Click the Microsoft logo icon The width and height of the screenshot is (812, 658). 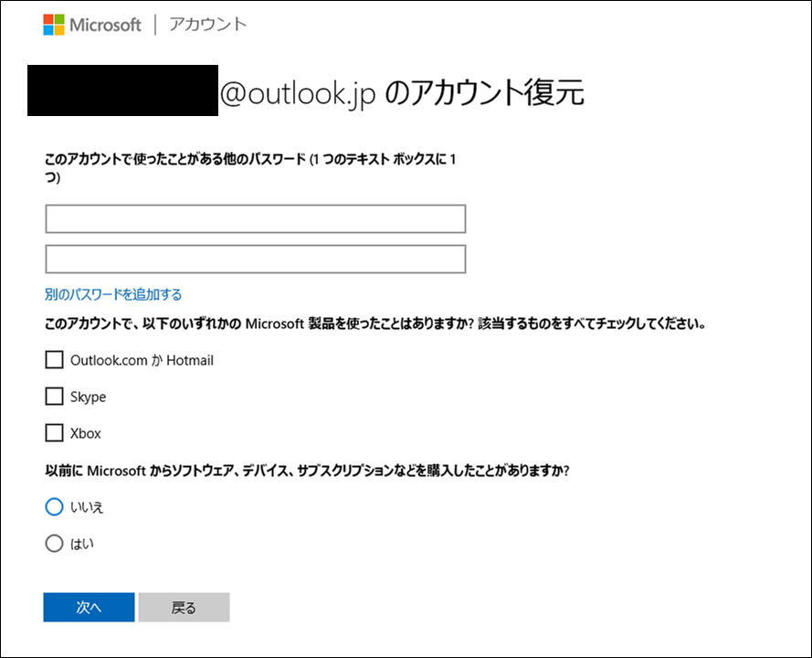click(54, 25)
